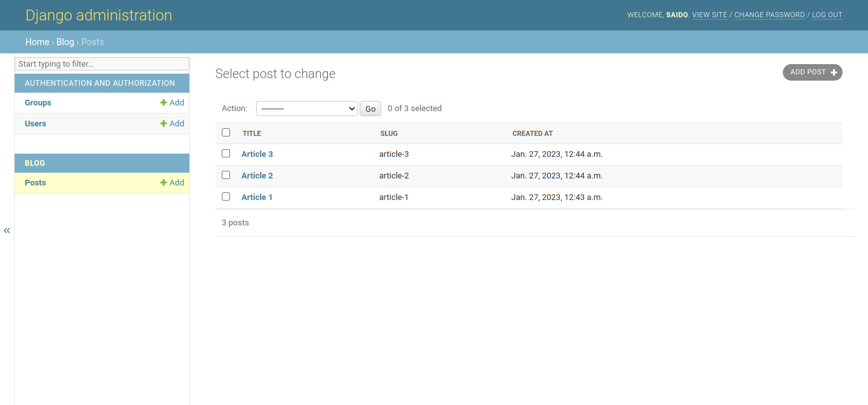Tick the checkbox for Article 3
Screen dimensions: 868x405
tap(226, 154)
